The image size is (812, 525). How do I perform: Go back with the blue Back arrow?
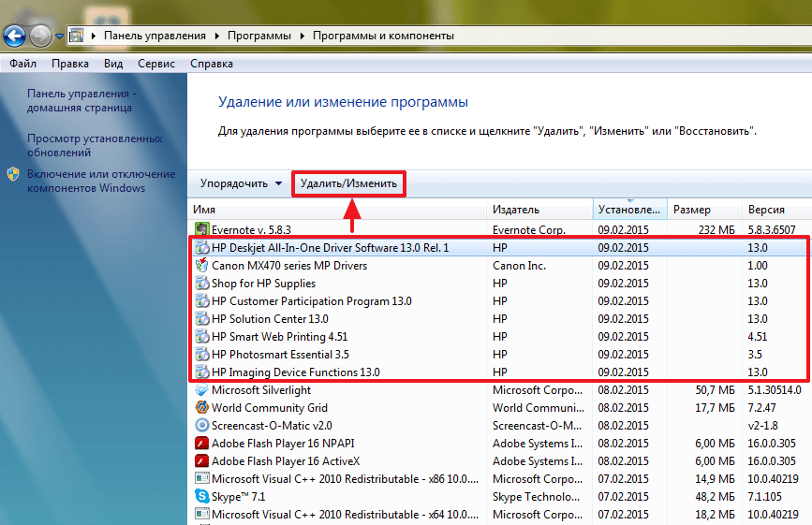click(14, 36)
